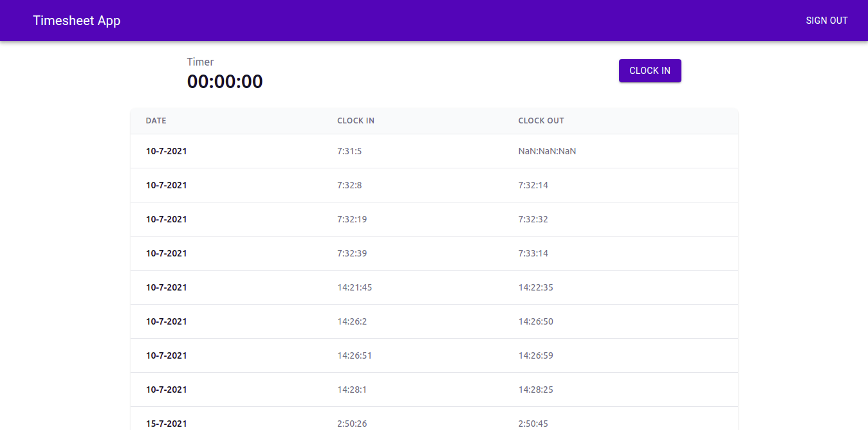The width and height of the screenshot is (868, 430).
Task: Click the CLOCK IN column header
Action: tap(356, 120)
